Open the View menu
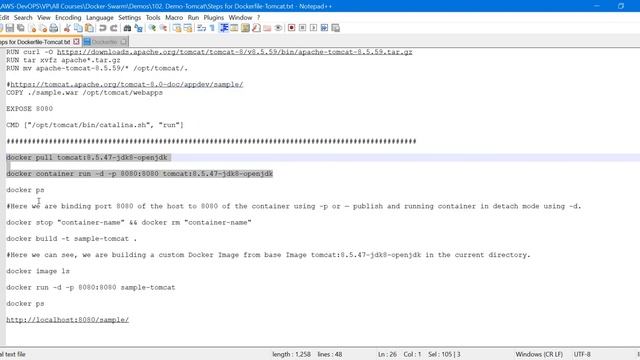 pos(44,18)
